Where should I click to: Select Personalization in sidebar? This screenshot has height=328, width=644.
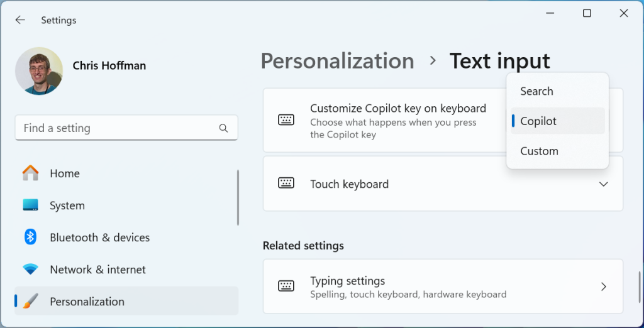click(x=126, y=302)
